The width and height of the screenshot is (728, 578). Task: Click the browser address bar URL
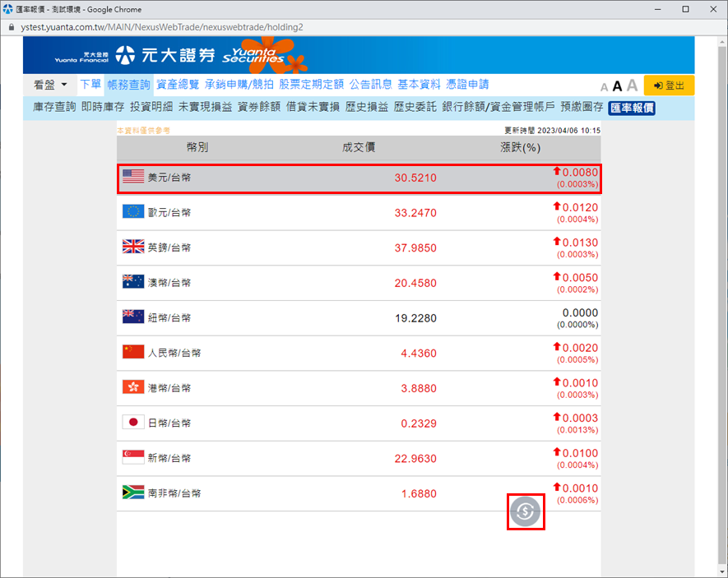click(x=161, y=27)
